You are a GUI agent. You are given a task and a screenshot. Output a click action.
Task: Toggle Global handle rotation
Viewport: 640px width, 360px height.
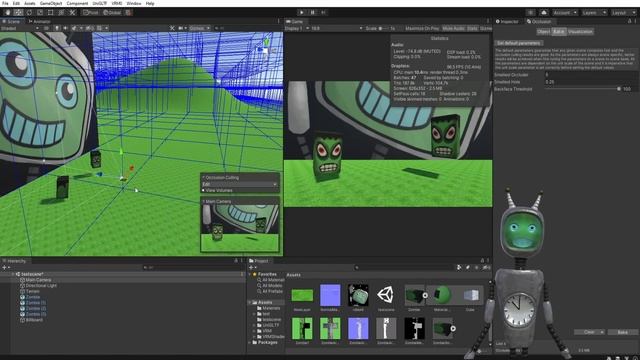112,13
